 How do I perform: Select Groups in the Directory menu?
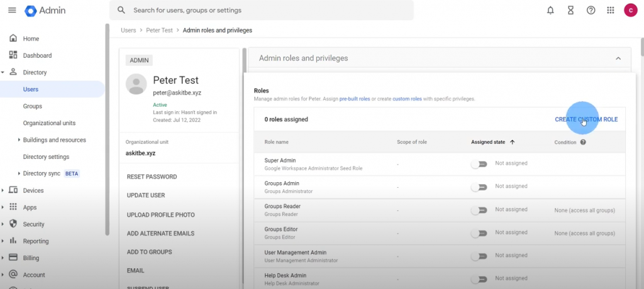coord(33,106)
